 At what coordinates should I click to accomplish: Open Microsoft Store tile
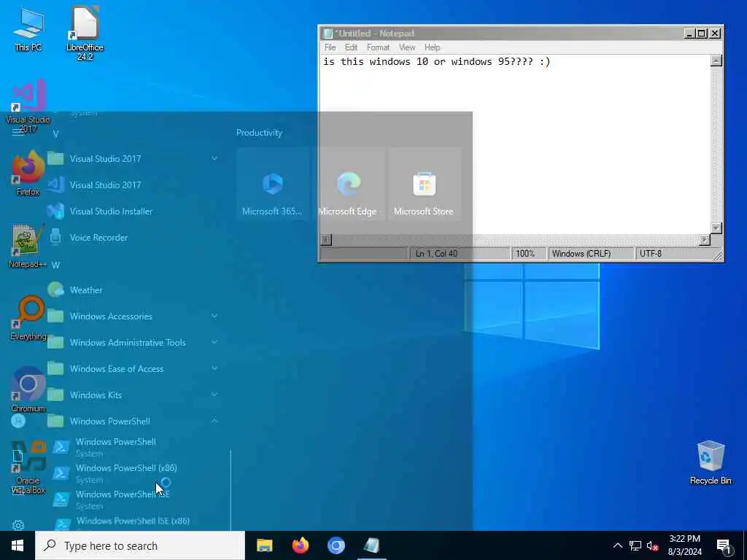[x=424, y=184]
